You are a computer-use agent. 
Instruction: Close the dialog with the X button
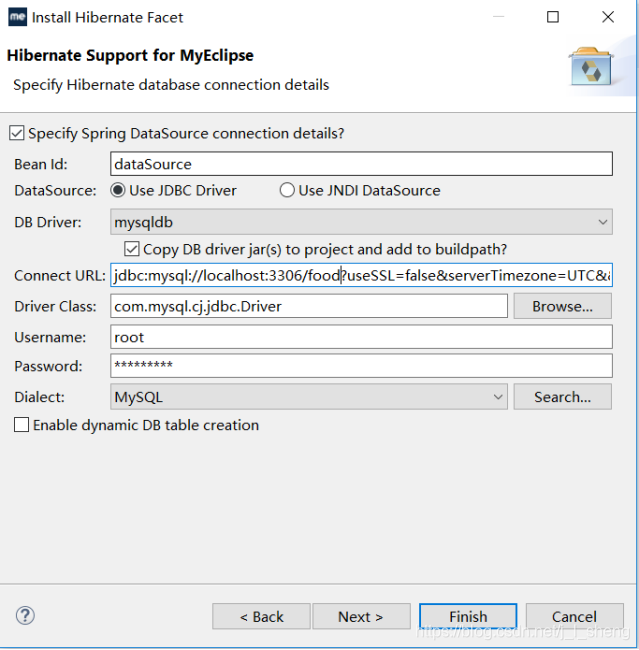(x=608, y=17)
